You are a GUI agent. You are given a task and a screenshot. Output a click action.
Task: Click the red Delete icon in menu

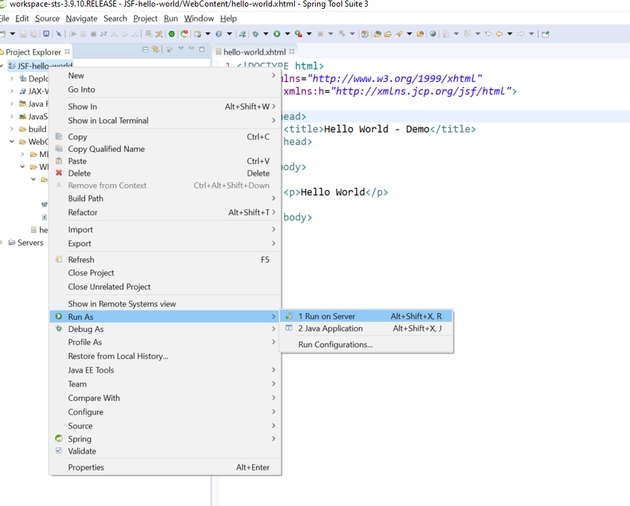point(59,173)
